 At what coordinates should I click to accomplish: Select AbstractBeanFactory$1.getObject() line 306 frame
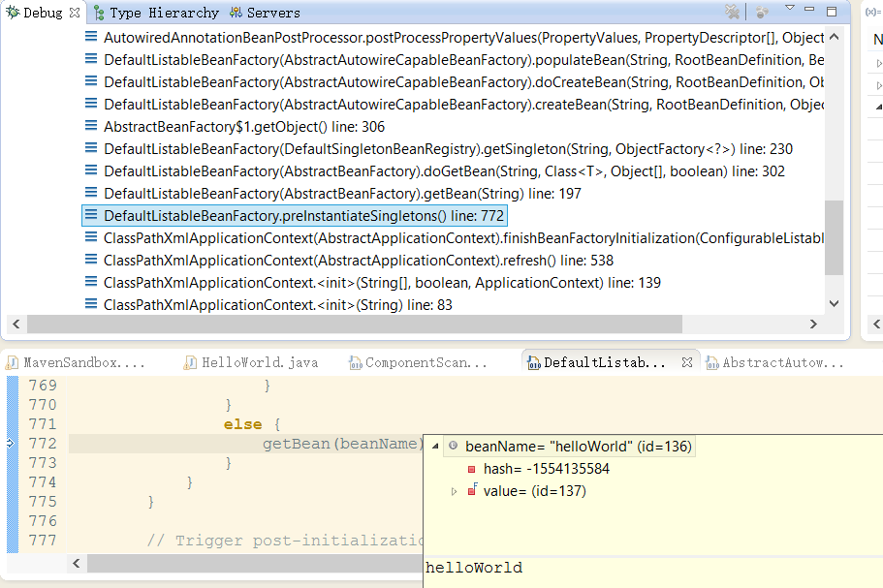[235, 127]
